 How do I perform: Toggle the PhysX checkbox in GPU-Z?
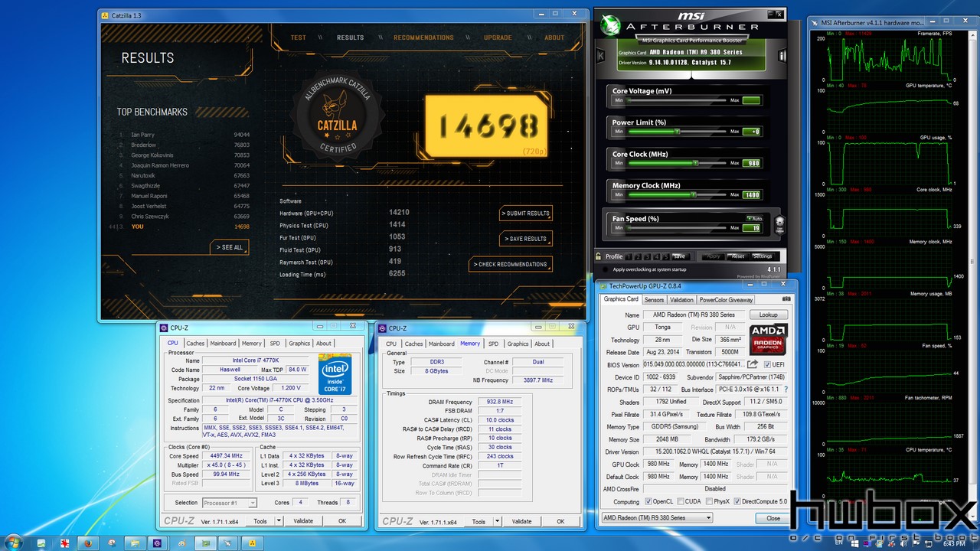tap(709, 501)
